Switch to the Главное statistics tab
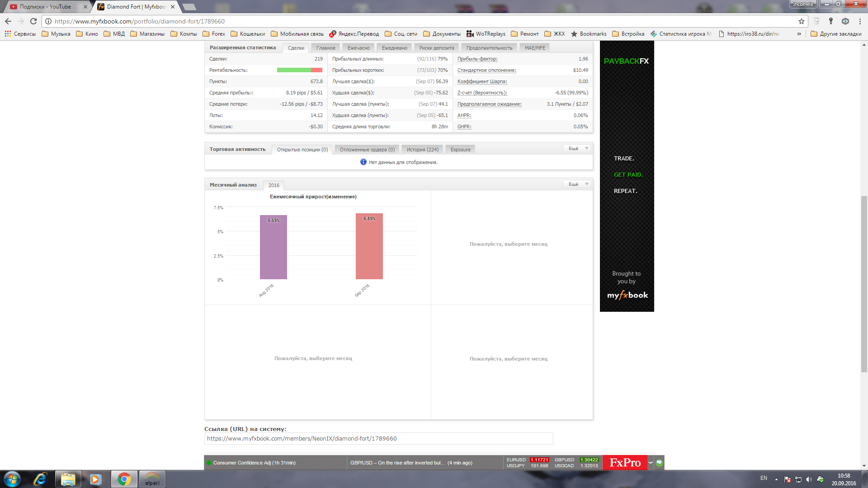This screenshot has height=488, width=868. (x=326, y=48)
